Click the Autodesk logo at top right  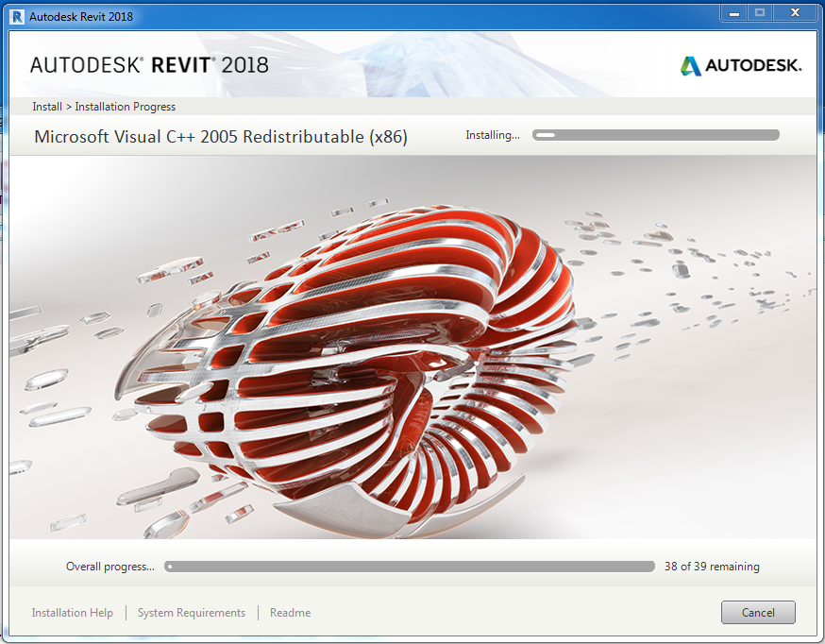[740, 65]
